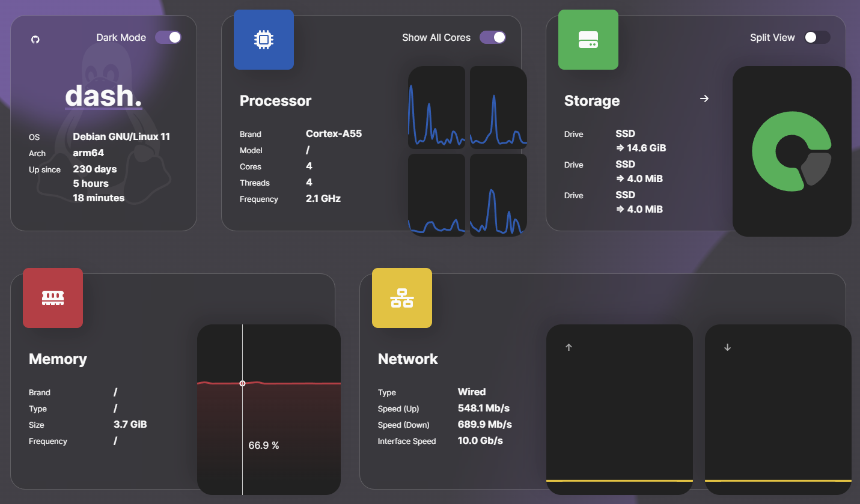This screenshot has width=860, height=504.
Task: Click the arrow next to Storage heading
Action: (704, 99)
